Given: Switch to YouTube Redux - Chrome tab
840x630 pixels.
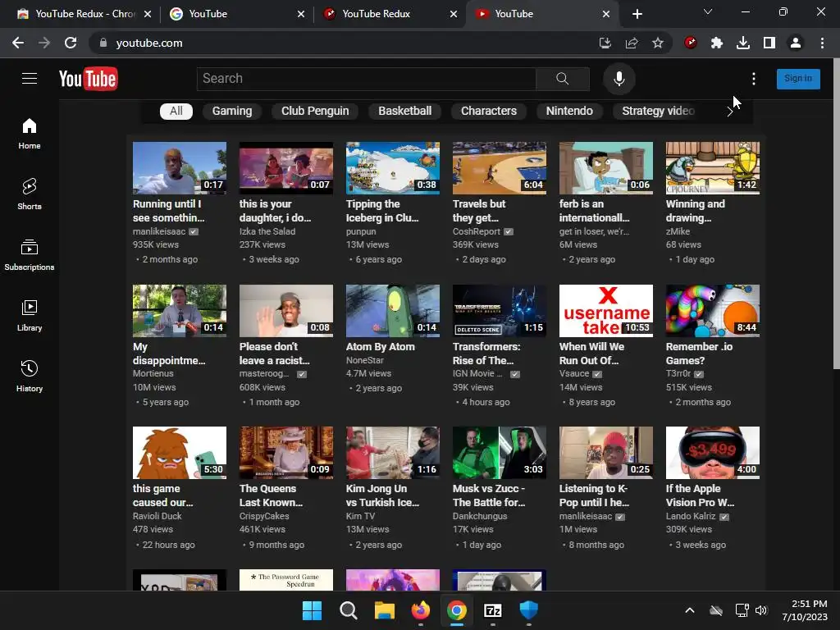Looking at the screenshot, I should (x=84, y=14).
